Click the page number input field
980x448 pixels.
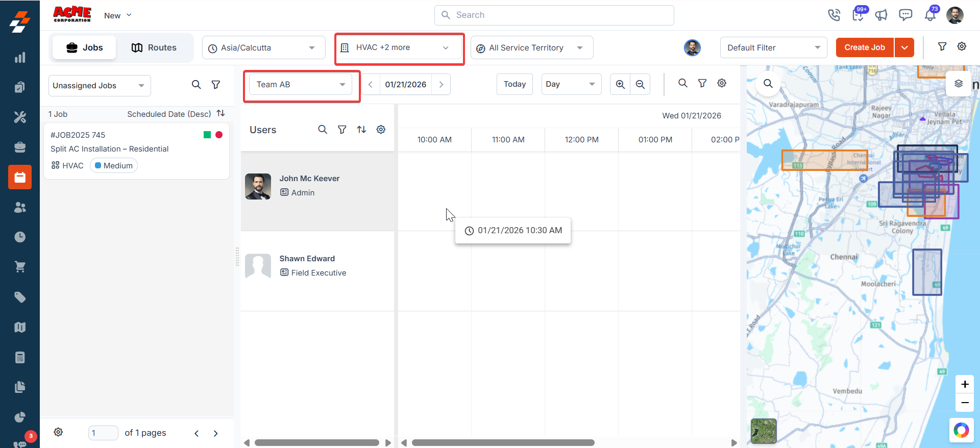tap(103, 433)
